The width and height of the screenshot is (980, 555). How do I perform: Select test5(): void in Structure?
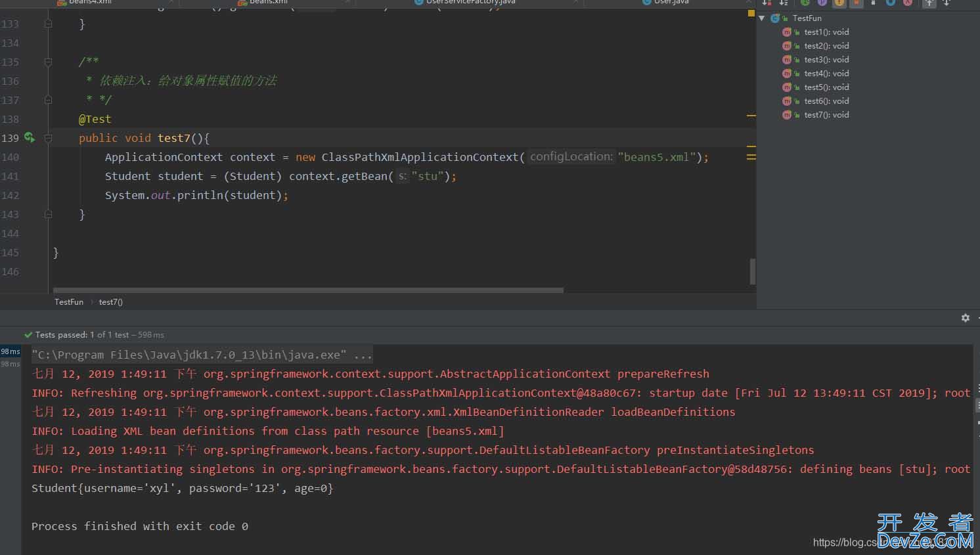click(x=826, y=87)
